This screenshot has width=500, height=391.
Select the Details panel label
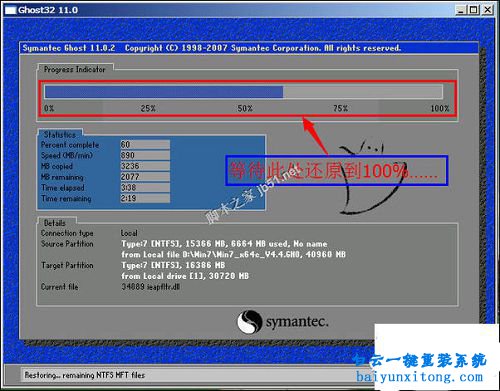click(x=55, y=223)
